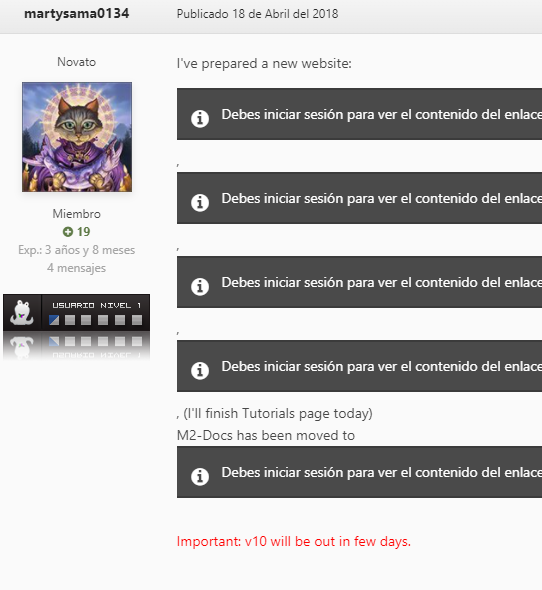Click the blue filled level square
Image resolution: width=542 pixels, height=590 pixels.
(54, 320)
